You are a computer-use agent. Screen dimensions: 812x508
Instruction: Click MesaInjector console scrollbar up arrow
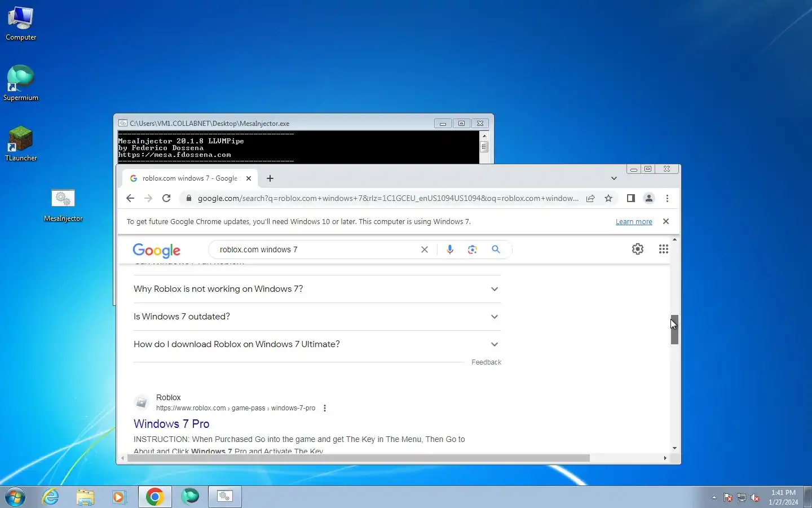point(484,136)
